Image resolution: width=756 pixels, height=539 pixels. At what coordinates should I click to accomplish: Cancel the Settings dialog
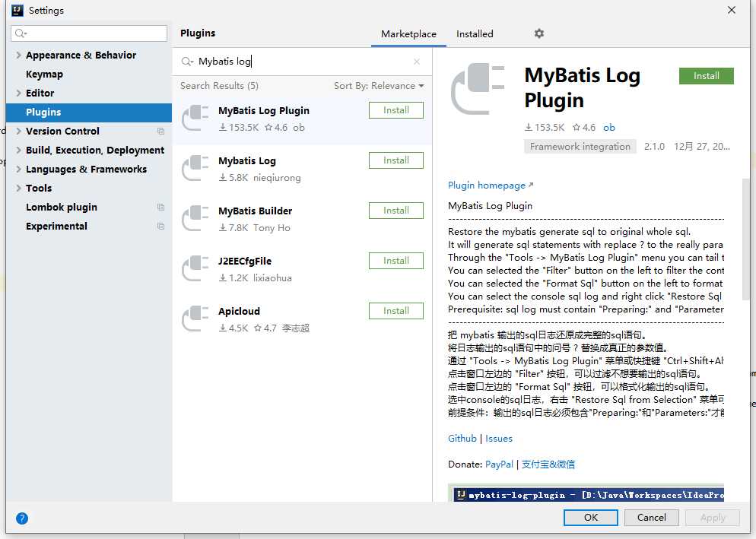(651, 518)
